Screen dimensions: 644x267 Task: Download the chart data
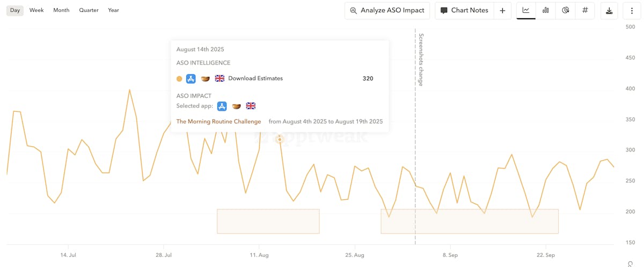click(x=609, y=11)
